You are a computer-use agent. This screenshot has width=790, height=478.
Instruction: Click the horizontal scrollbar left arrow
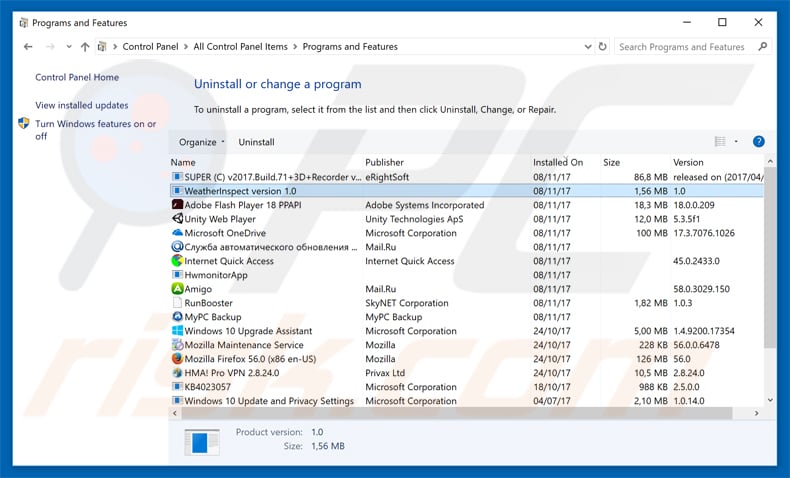click(175, 413)
